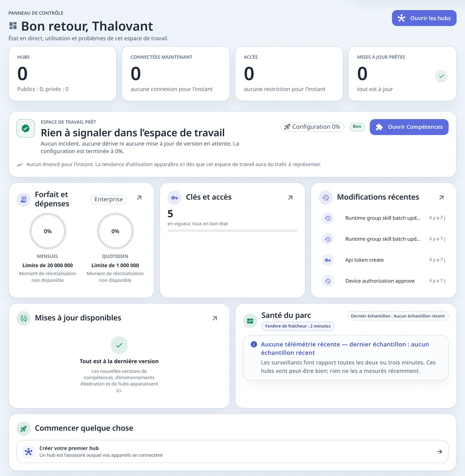Open Mises à jour disponibles via arrow icon
Screen dimensions: 465x476
tap(215, 318)
